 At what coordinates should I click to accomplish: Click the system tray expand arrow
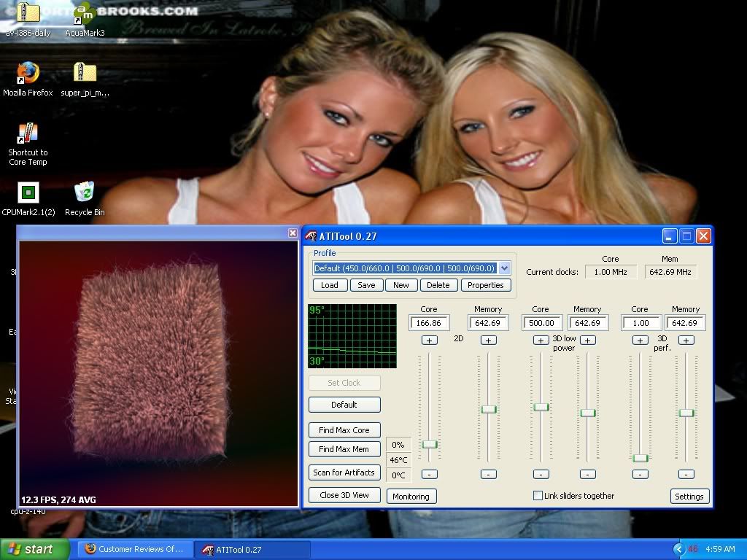(679, 549)
